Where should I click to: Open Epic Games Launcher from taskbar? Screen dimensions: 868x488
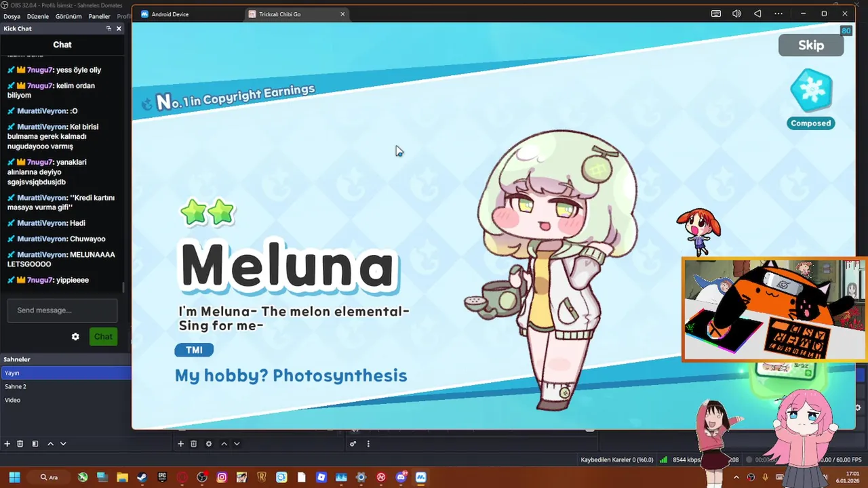[x=162, y=477]
